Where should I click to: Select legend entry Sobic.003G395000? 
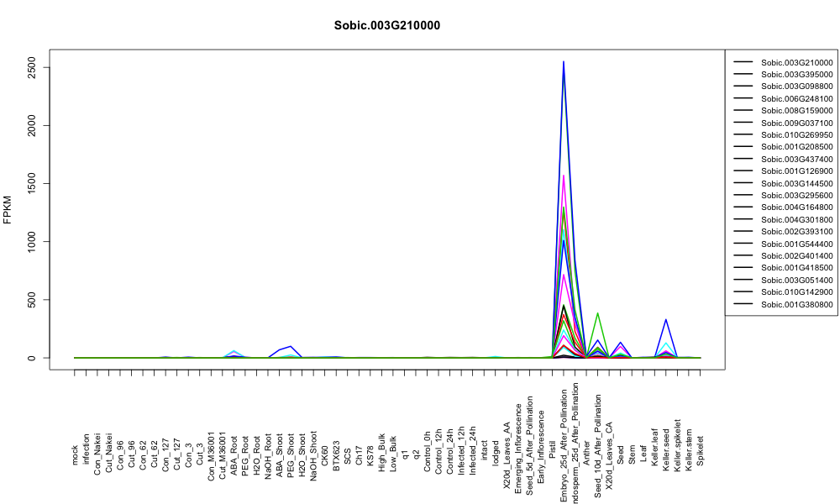point(796,75)
